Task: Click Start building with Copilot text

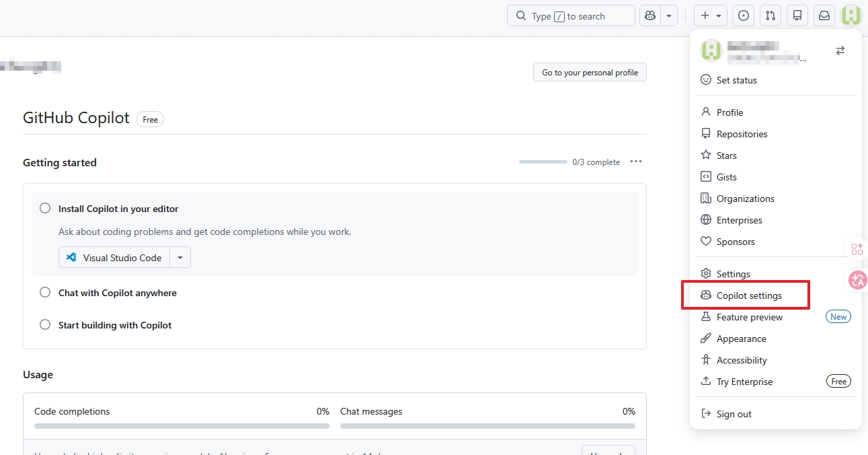Action: pyautogui.click(x=115, y=325)
